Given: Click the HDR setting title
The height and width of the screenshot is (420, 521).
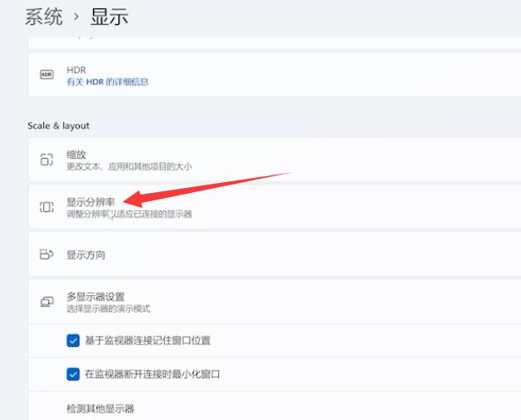Looking at the screenshot, I should [77, 70].
